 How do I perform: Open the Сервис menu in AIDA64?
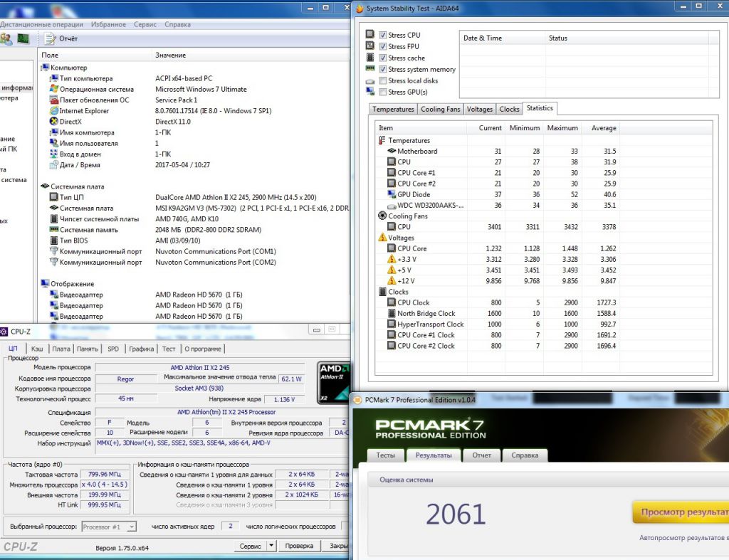coord(145,24)
